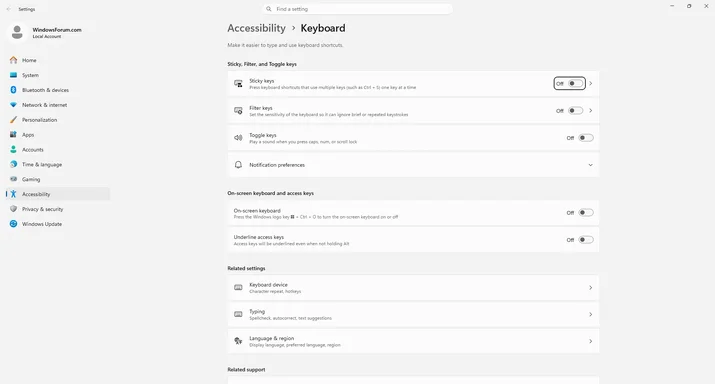Click the Accessibility figure icon
This screenshot has height=384, width=715.
point(13,194)
